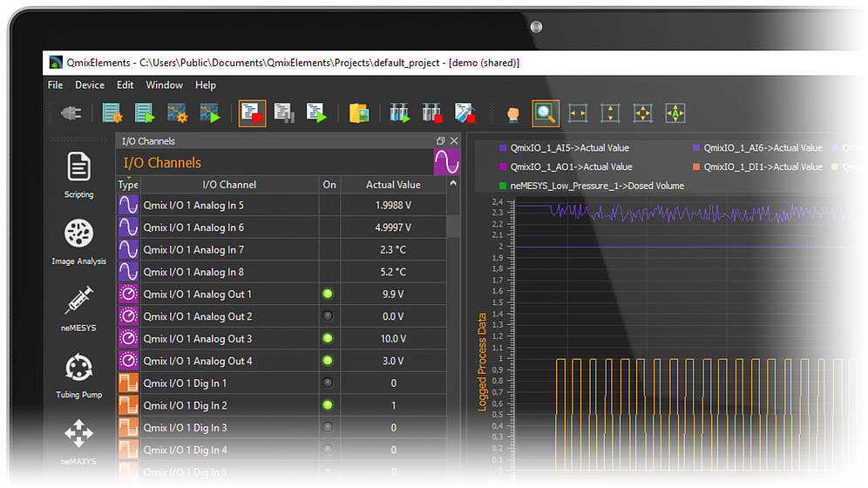
Task: Float the I/O Channels panel
Action: coord(440,141)
